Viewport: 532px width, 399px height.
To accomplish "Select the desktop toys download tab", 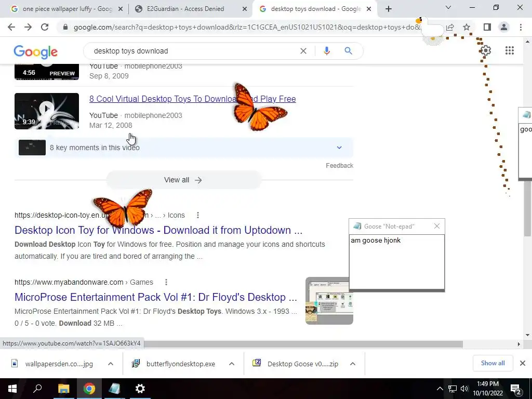I will pos(315,9).
